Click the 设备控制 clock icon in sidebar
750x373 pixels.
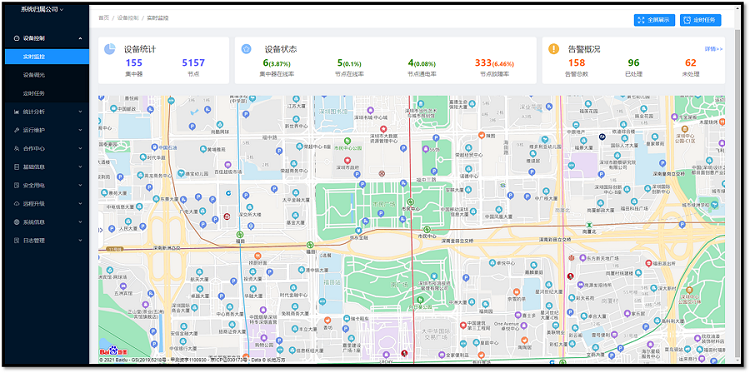[17, 38]
